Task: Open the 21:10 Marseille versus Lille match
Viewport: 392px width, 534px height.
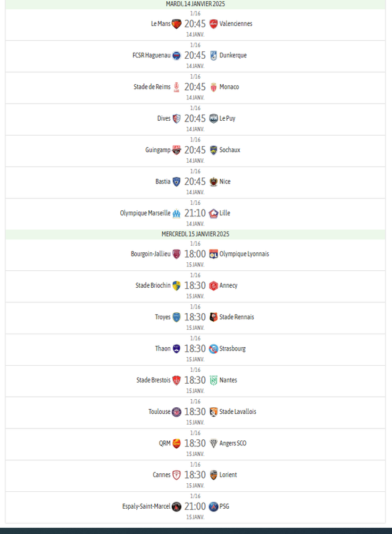Action: [x=195, y=214]
